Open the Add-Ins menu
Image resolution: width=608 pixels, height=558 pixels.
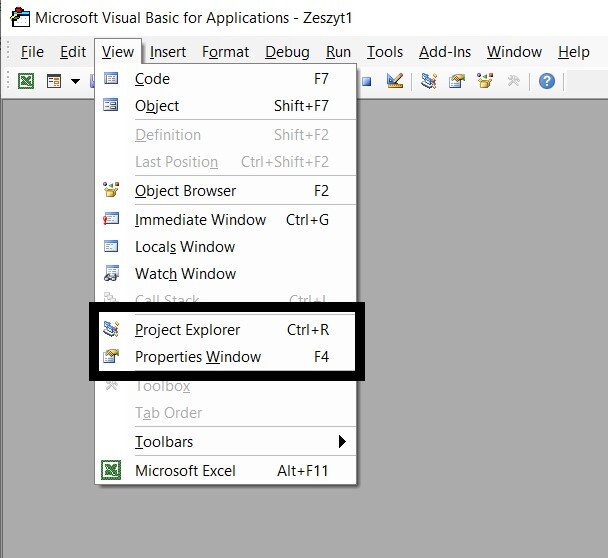click(445, 52)
